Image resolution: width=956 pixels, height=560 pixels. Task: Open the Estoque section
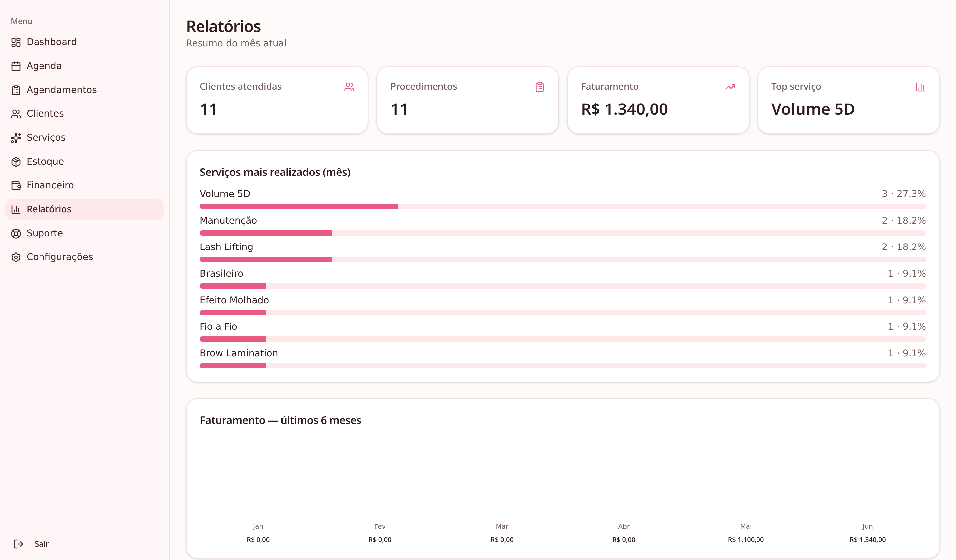point(85,162)
